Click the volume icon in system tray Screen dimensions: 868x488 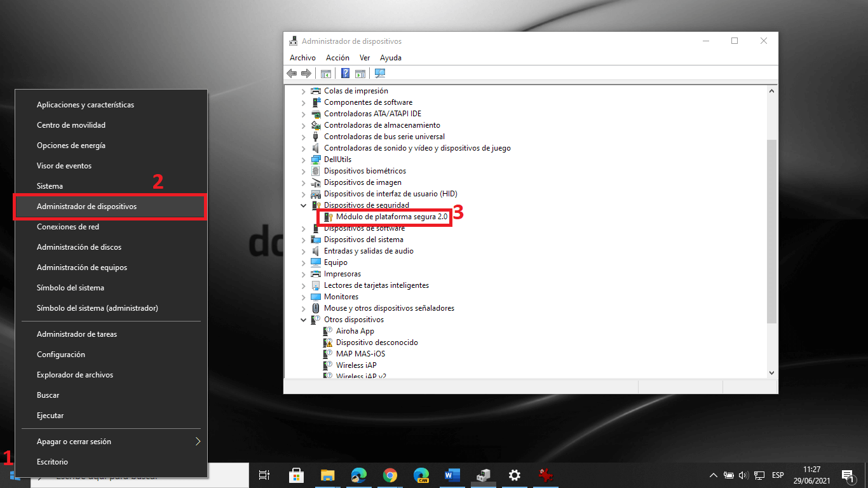click(x=744, y=475)
